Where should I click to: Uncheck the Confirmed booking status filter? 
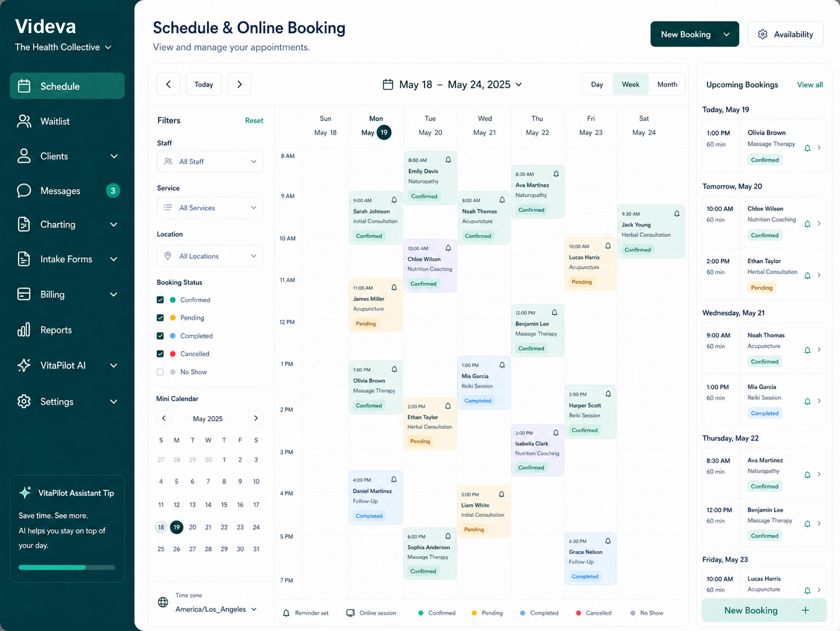tap(160, 300)
